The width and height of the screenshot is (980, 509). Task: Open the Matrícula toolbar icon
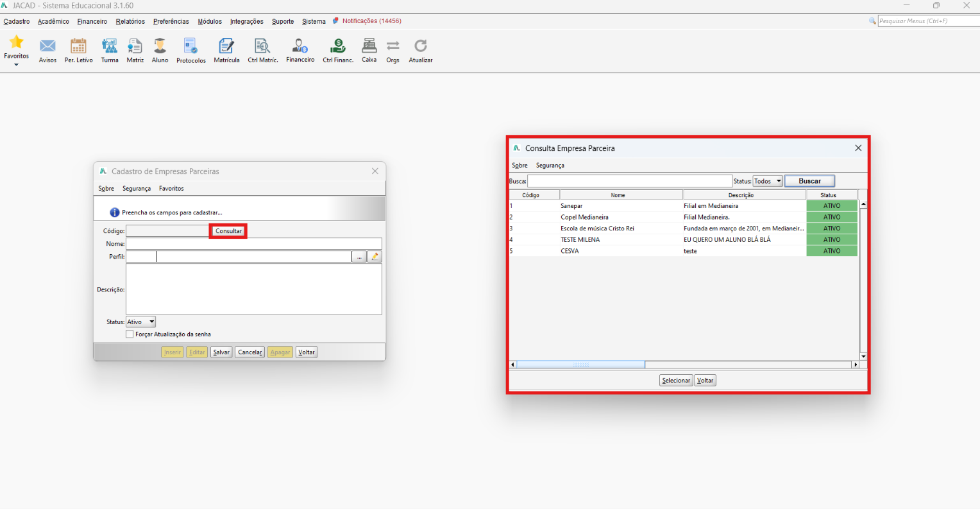tap(226, 46)
